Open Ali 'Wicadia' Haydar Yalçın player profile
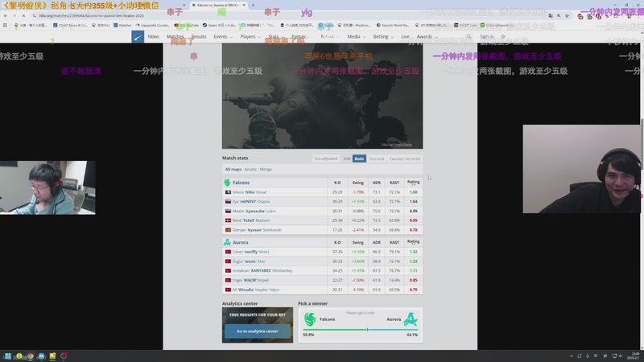The image size is (644, 362). click(256, 290)
